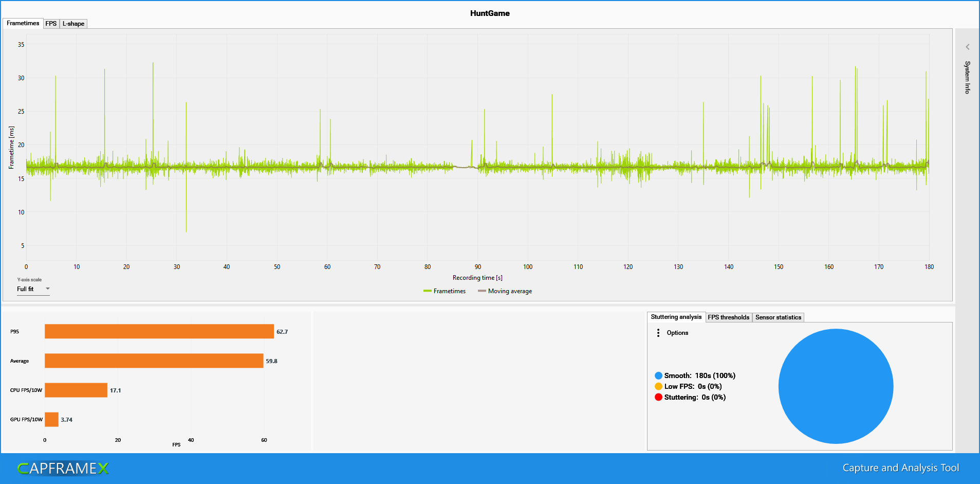This screenshot has width=980, height=484.
Task: Click the blue Smooth legend dot
Action: pos(658,375)
